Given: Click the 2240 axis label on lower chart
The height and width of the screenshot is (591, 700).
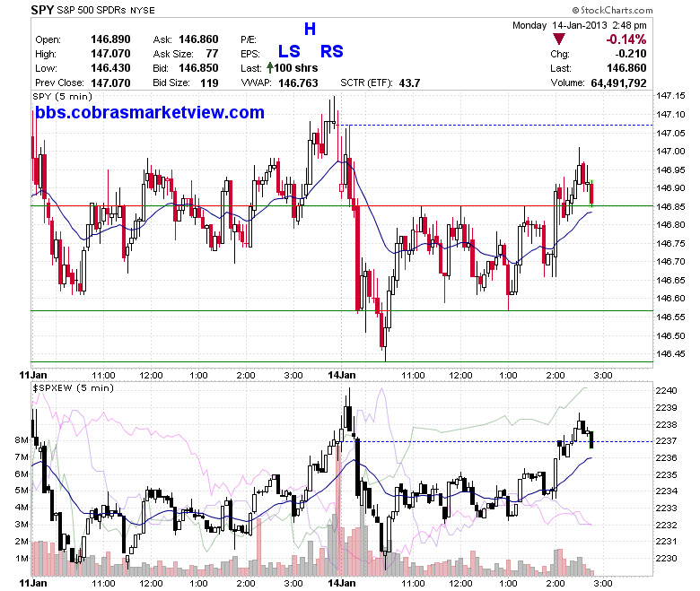Looking at the screenshot, I should pos(666,390).
